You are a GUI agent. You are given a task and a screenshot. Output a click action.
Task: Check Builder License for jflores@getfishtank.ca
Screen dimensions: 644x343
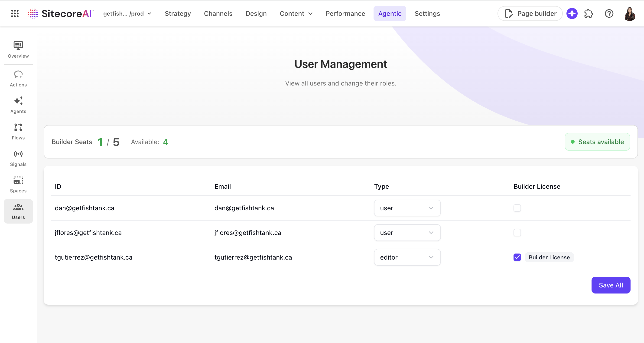click(x=517, y=232)
